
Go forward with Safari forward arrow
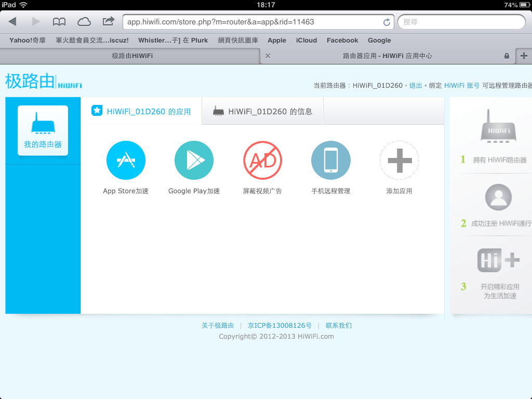pyautogui.click(x=36, y=22)
